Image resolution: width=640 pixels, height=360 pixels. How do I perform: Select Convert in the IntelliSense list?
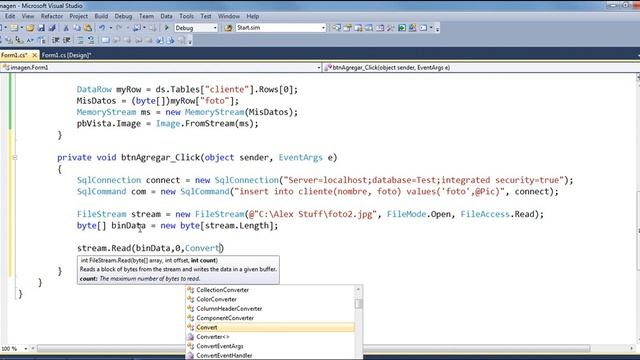tap(270, 327)
